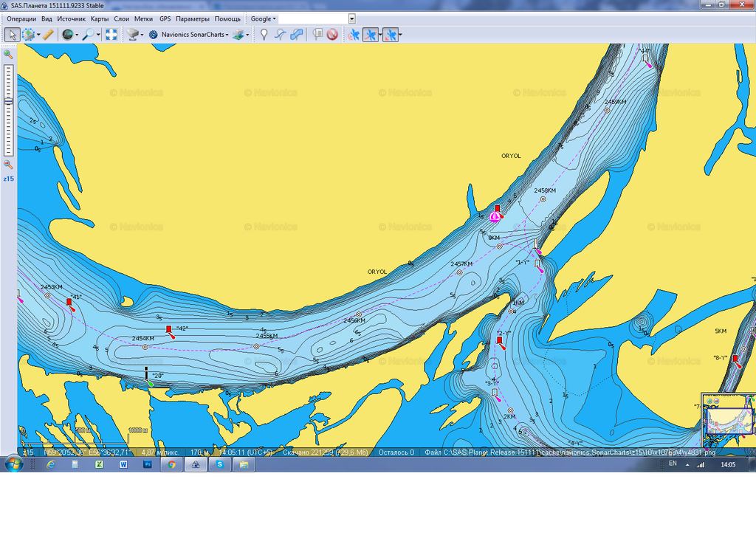
Task: Expand the cache source dropdown arrow
Action: click(142, 35)
